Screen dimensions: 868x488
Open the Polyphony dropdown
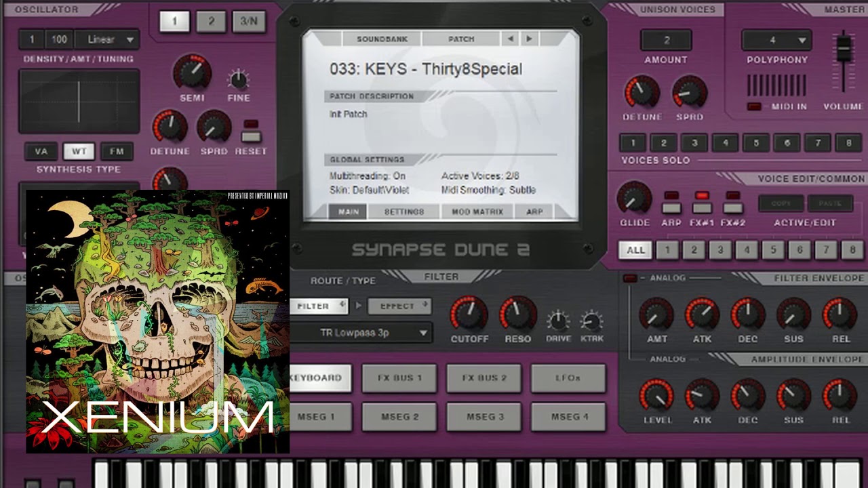coord(776,40)
